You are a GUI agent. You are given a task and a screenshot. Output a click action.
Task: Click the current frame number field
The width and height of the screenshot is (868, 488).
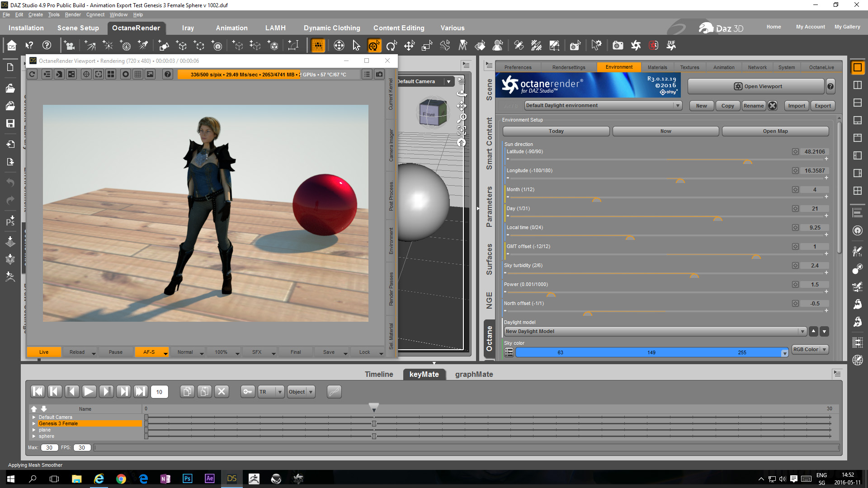tap(159, 392)
